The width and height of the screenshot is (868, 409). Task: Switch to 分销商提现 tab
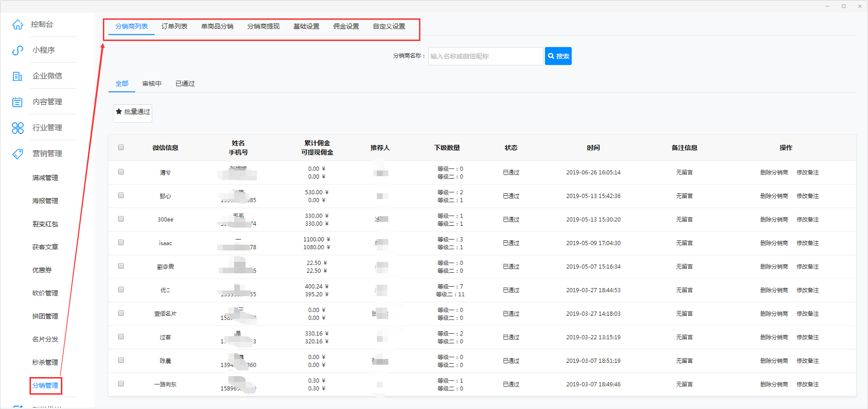pos(263,26)
